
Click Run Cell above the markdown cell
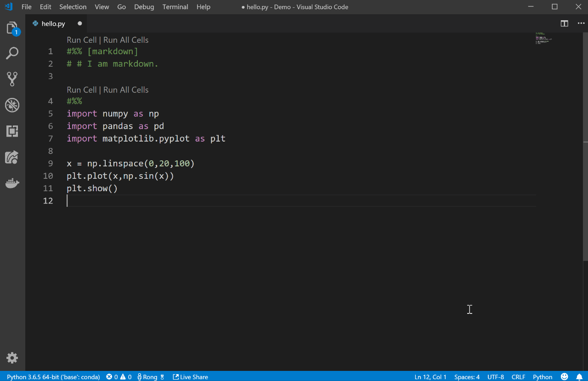coord(82,40)
